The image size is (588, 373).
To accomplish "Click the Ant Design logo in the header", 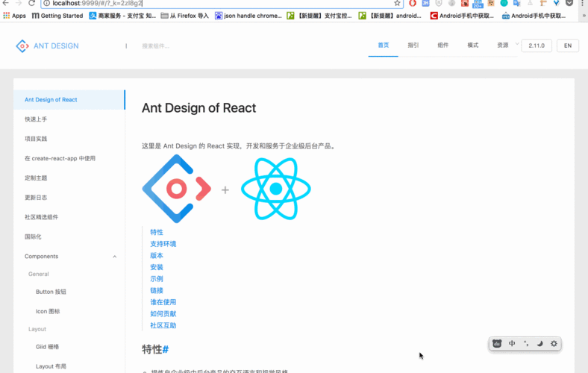I will click(47, 46).
